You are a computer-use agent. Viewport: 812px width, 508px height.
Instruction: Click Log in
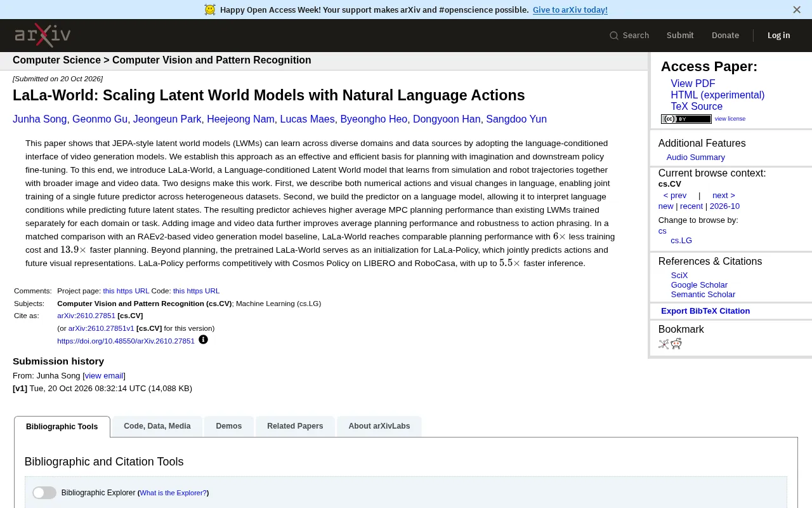(x=778, y=36)
